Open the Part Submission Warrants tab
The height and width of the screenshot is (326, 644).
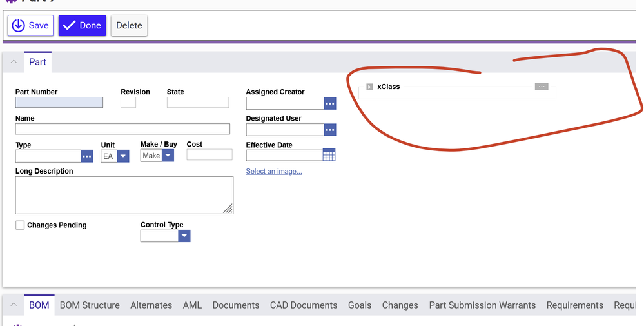pyautogui.click(x=482, y=305)
